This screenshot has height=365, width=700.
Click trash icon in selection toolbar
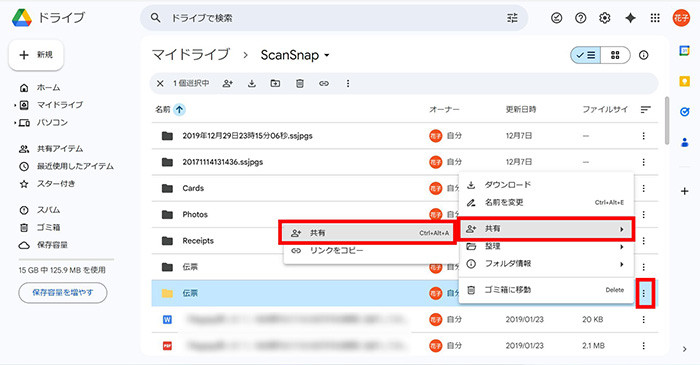[300, 83]
